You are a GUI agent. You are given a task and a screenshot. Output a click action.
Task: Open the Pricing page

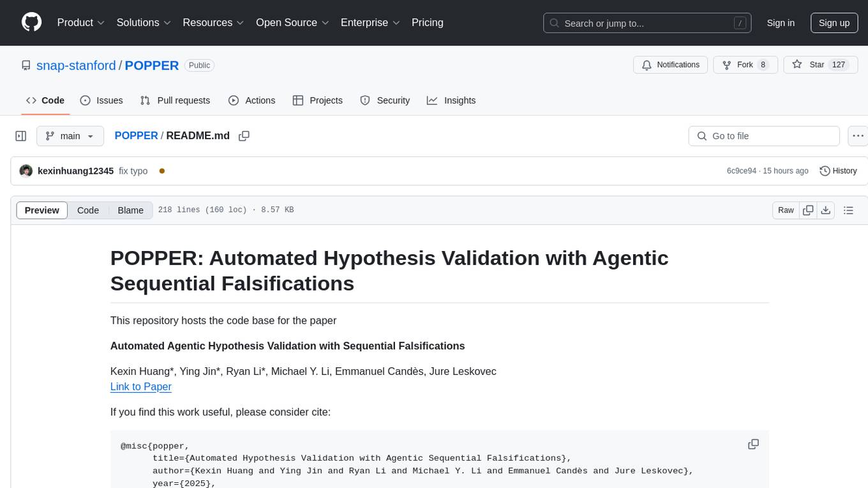(428, 22)
